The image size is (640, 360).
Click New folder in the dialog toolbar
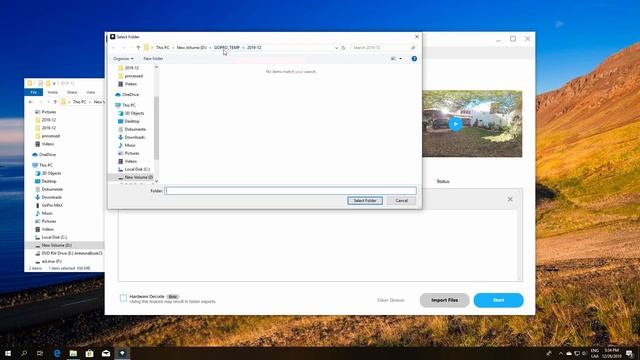click(x=153, y=59)
